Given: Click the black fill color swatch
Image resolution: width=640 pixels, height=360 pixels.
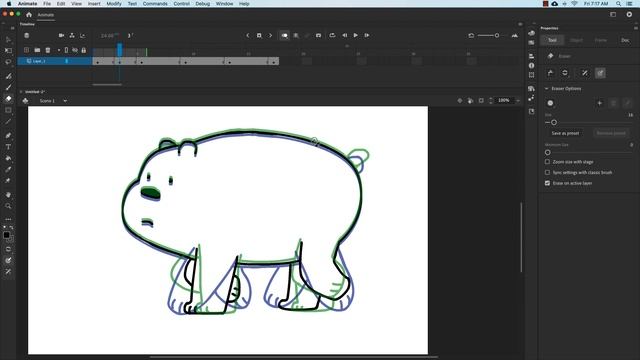Looking at the screenshot, I should [x=6, y=235].
